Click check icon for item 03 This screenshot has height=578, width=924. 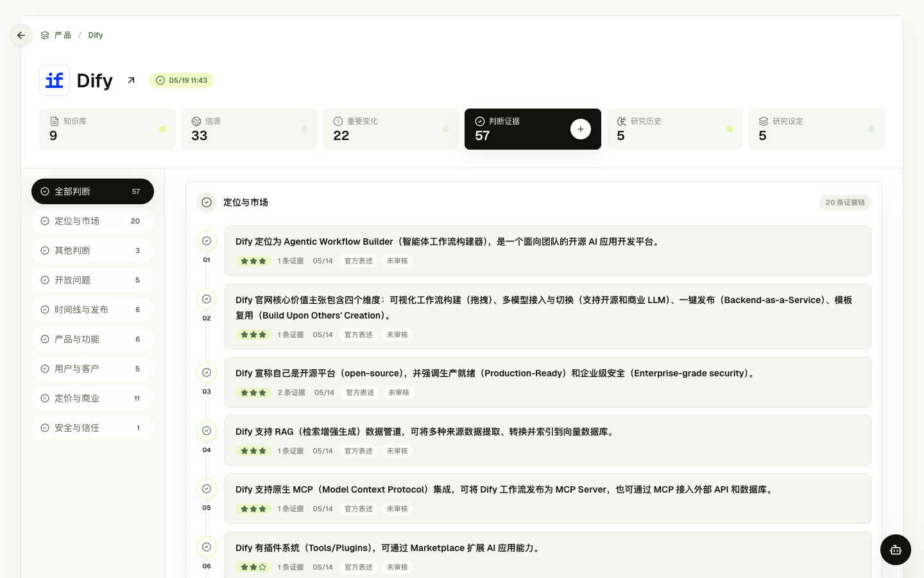click(207, 372)
